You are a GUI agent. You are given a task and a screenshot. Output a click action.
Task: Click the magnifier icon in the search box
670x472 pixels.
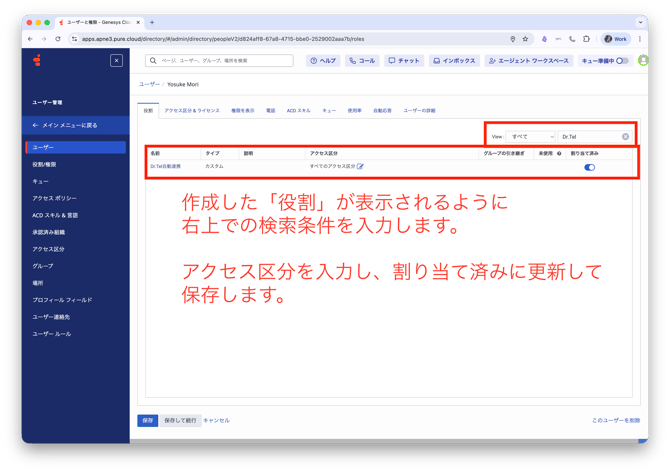153,61
